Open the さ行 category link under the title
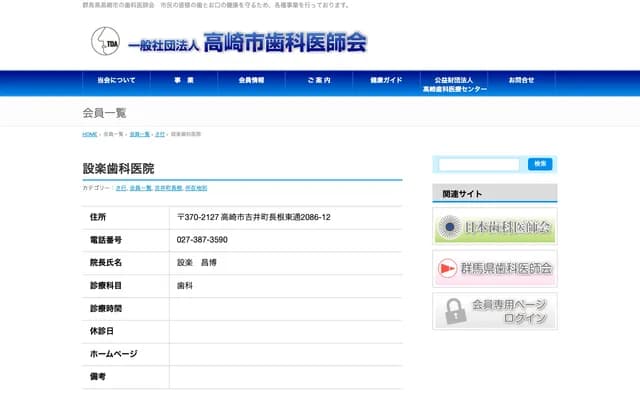This screenshot has height=400, width=640. (x=121, y=188)
